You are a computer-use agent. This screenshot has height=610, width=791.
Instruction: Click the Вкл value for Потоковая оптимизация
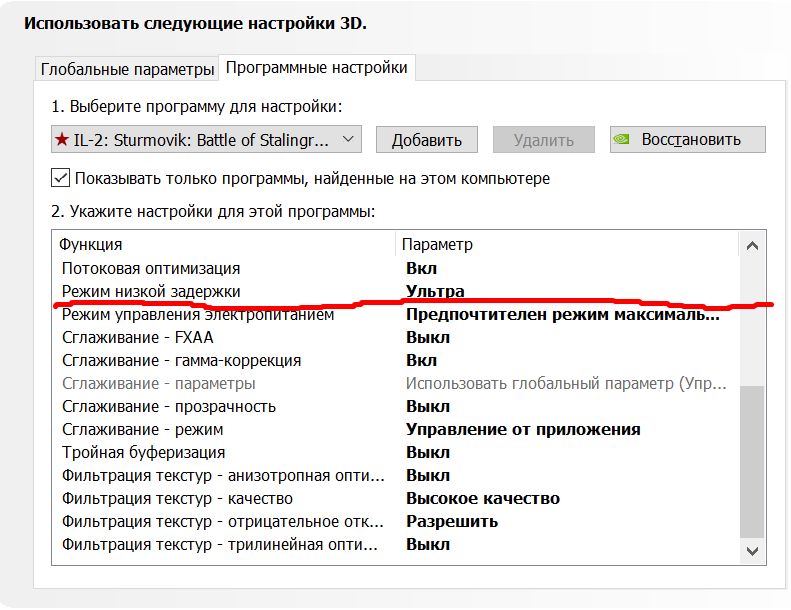coord(421,268)
